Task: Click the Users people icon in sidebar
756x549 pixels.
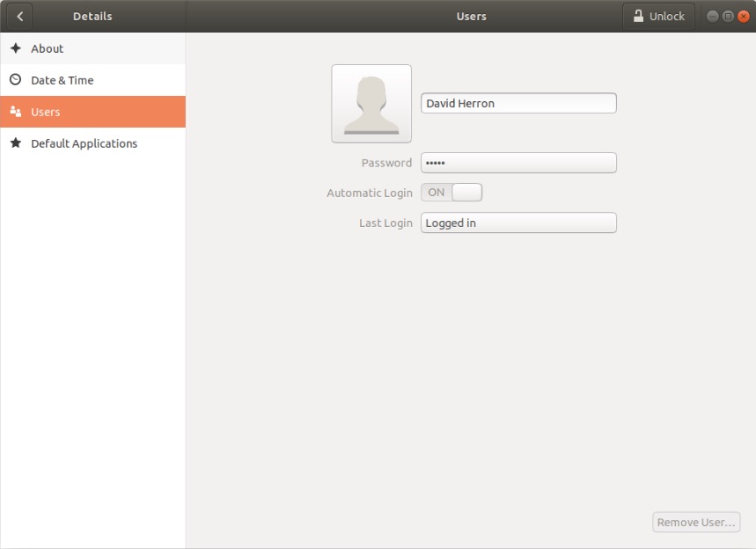Action: pyautogui.click(x=16, y=112)
